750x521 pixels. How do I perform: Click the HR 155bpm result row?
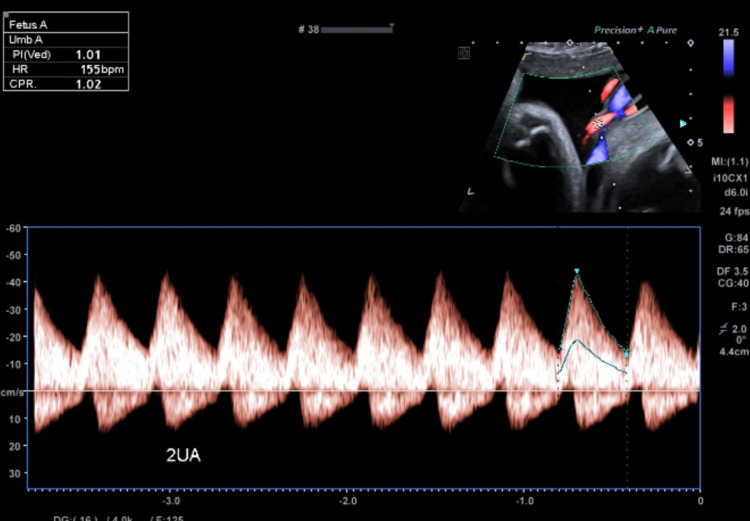click(x=66, y=69)
